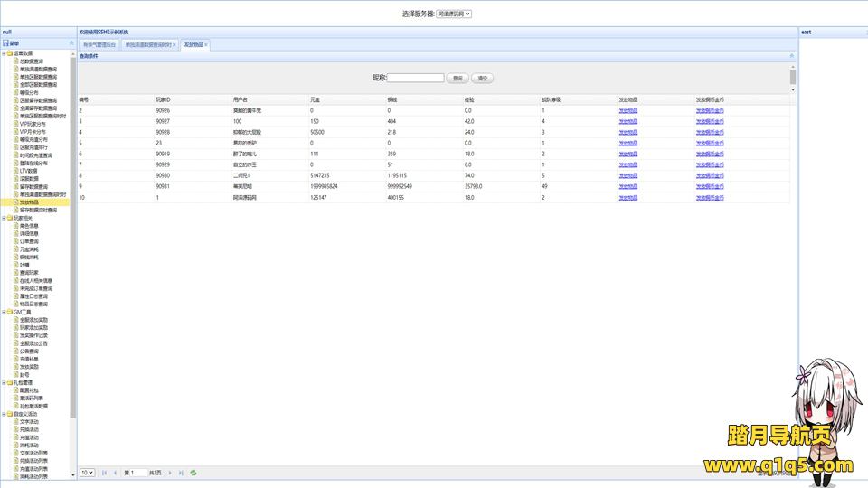Viewport: 868px width, 488px height.
Task: Collapse the 菜单 sidebar panel using its arrow icon
Action: point(71,43)
